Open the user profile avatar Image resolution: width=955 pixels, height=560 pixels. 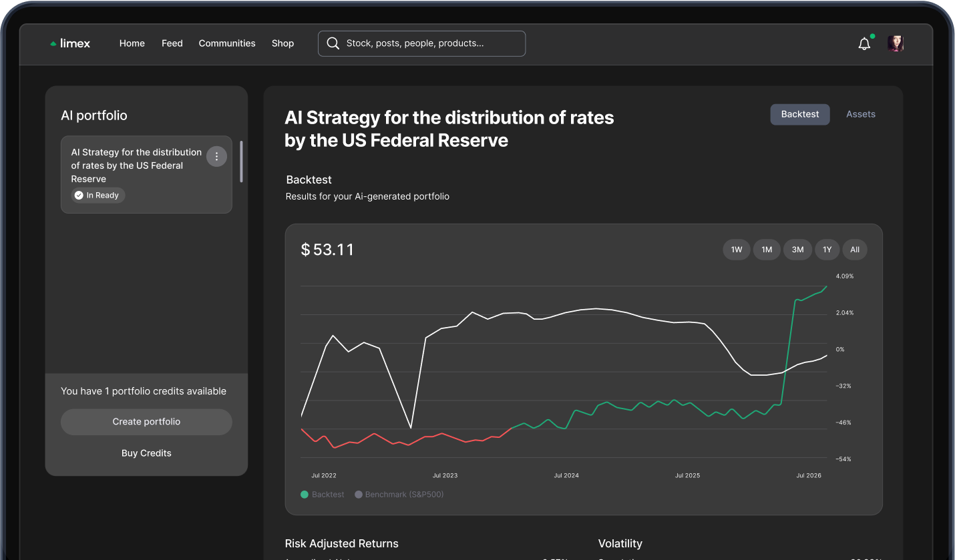895,44
